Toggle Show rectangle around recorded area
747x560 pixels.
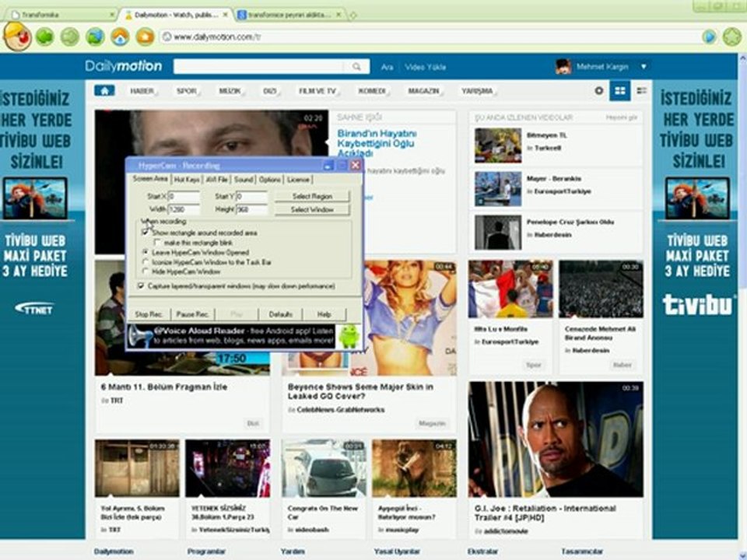pyautogui.click(x=146, y=233)
